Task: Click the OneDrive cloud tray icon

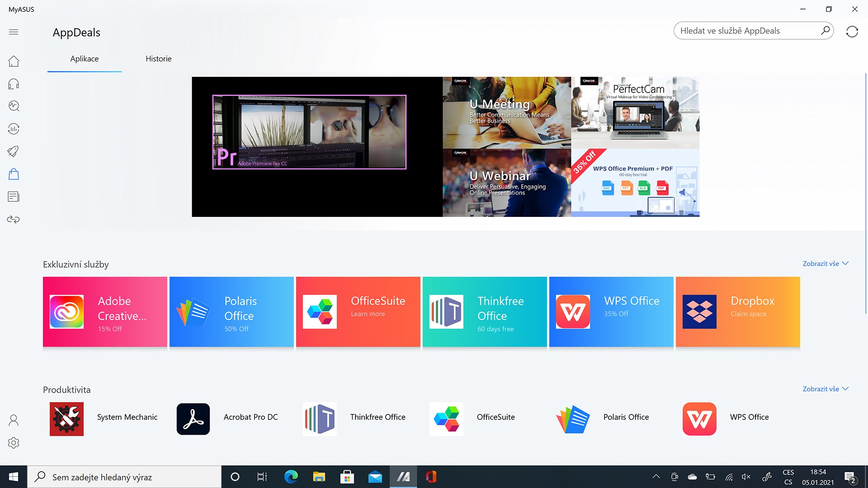Action: pyautogui.click(x=692, y=477)
